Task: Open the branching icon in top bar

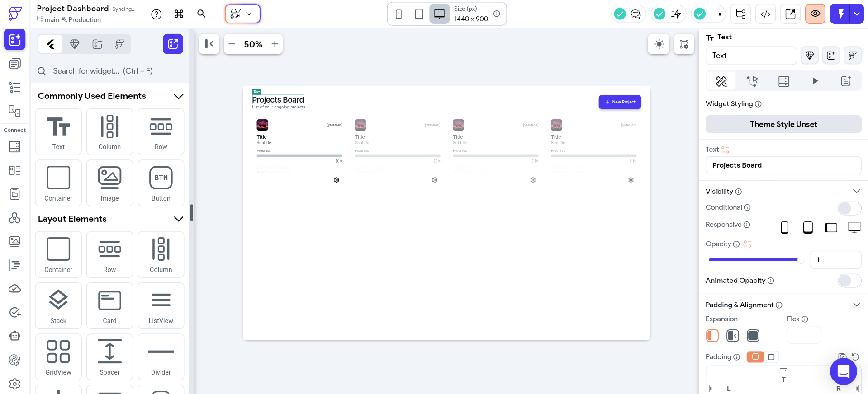Action: [741, 14]
